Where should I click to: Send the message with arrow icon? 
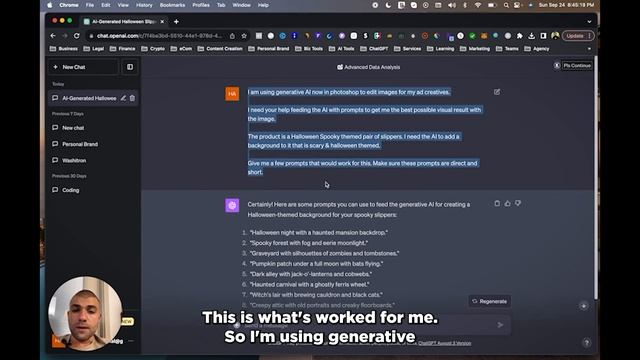[x=500, y=325]
